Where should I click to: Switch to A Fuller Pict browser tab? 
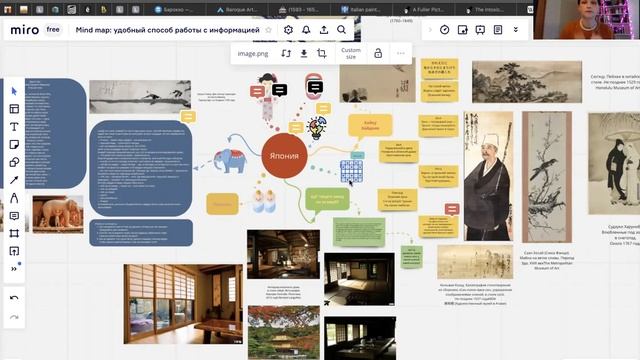pos(423,9)
